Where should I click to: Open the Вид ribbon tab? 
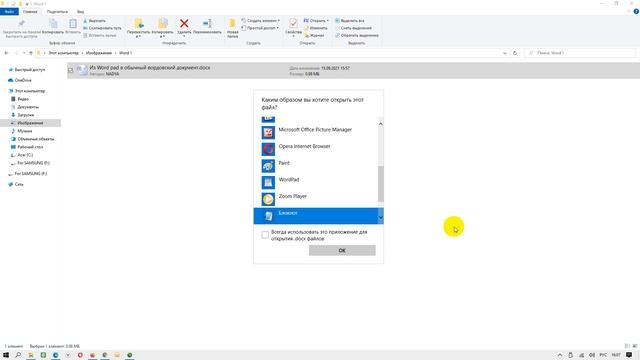tap(80, 11)
